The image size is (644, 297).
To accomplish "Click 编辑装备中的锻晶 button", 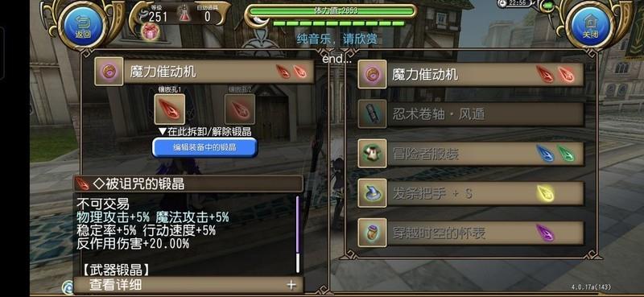I will coord(204,147).
